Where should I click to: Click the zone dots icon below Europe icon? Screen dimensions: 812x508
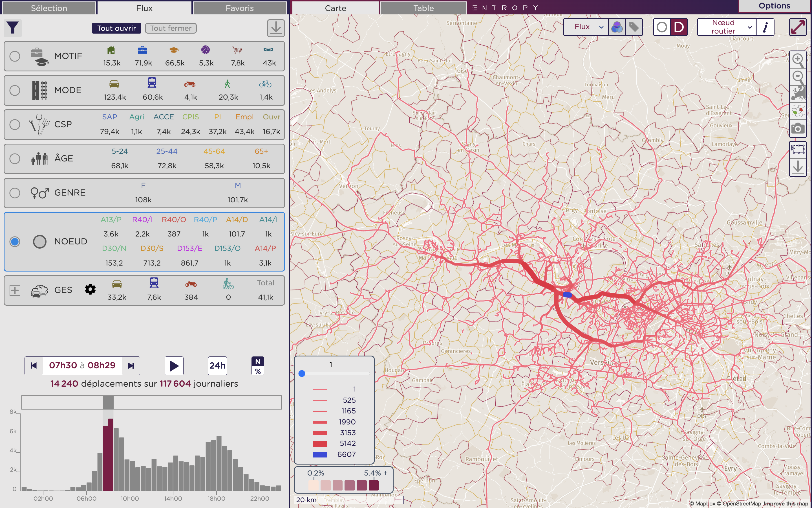click(x=798, y=111)
